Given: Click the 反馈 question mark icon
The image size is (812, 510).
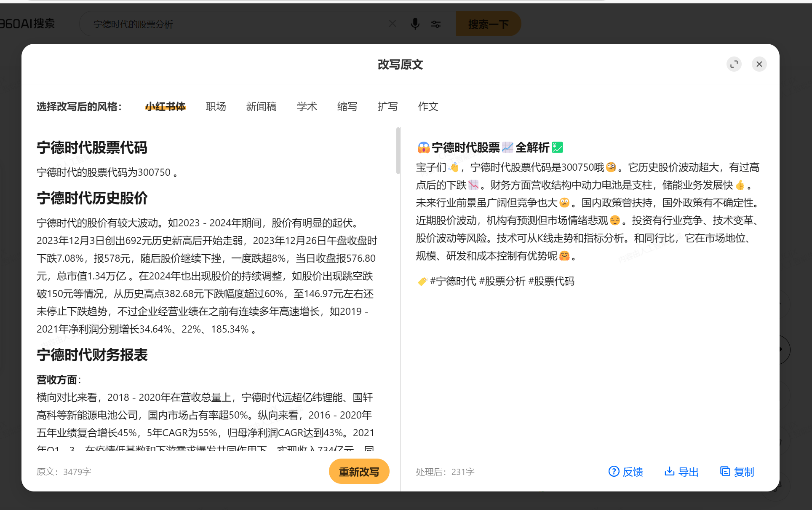Looking at the screenshot, I should click(x=614, y=471).
